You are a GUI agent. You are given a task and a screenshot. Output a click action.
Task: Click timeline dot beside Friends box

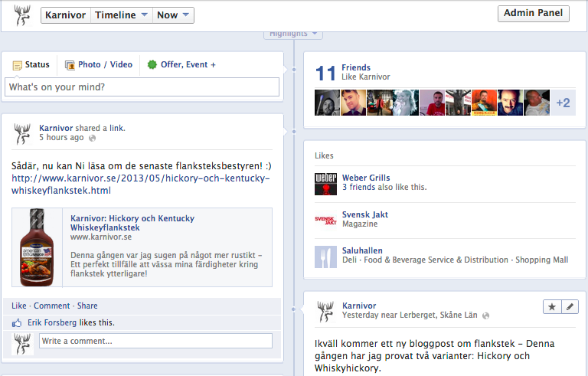[x=294, y=70]
